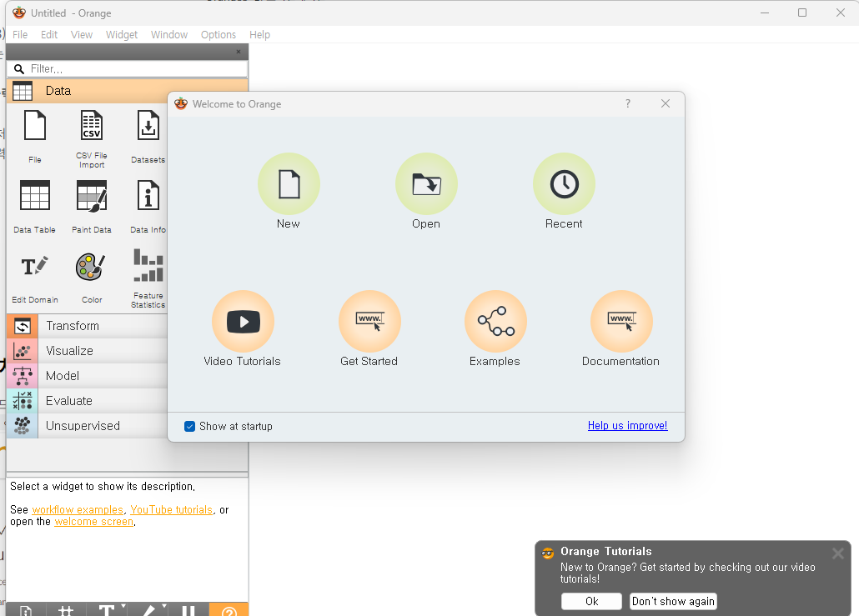Click the YouTube tutorials link
Viewport: 859px width, 616px height.
coord(172,510)
